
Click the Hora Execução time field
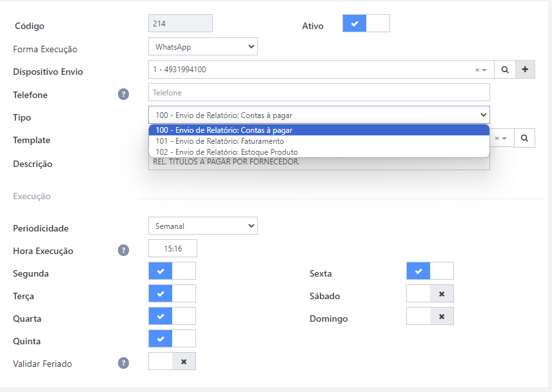172,248
